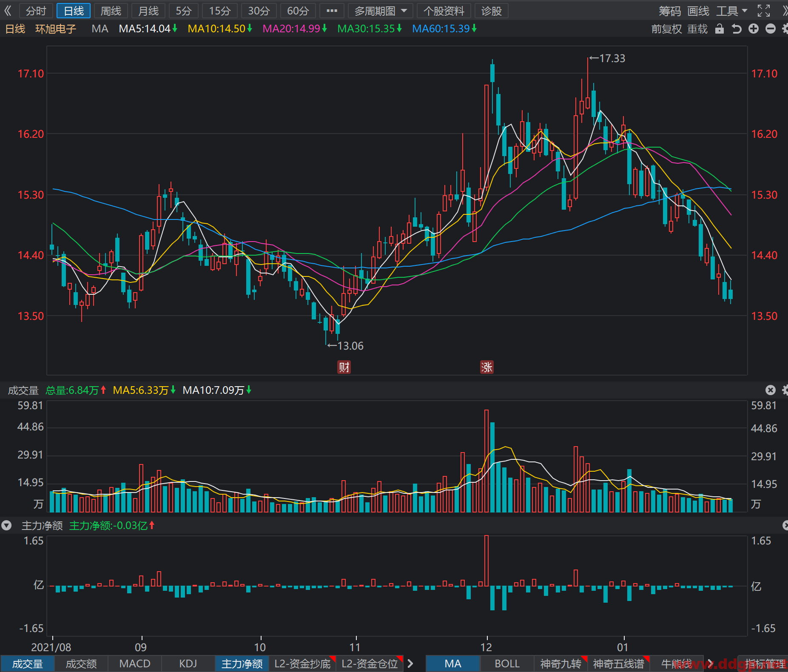This screenshot has width=788, height=672.
Task: Open the 工具 dropdown menu
Action: pyautogui.click(x=732, y=11)
